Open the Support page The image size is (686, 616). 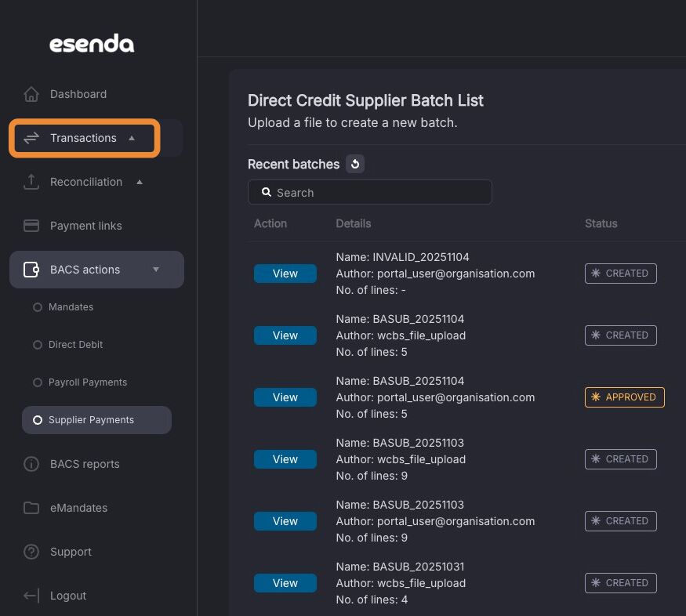(71, 552)
